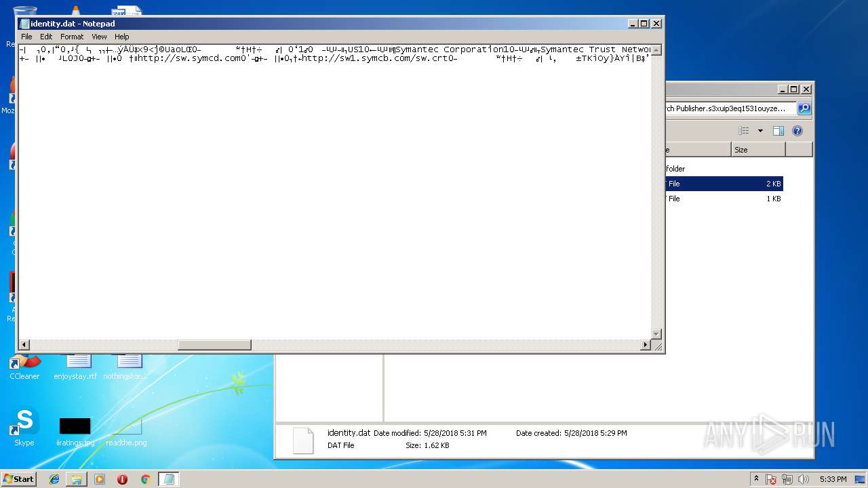Open the Skype desktop shortcut
Screen dimensions: 868x488
click(24, 427)
